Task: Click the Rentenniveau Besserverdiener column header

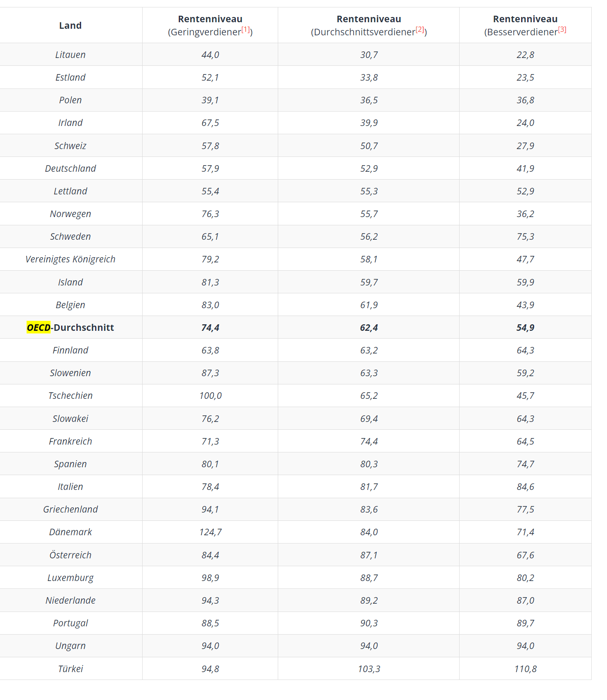Action: (x=525, y=25)
